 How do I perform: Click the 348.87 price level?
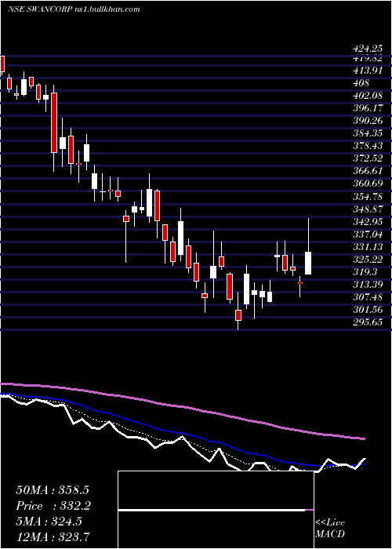tap(368, 209)
